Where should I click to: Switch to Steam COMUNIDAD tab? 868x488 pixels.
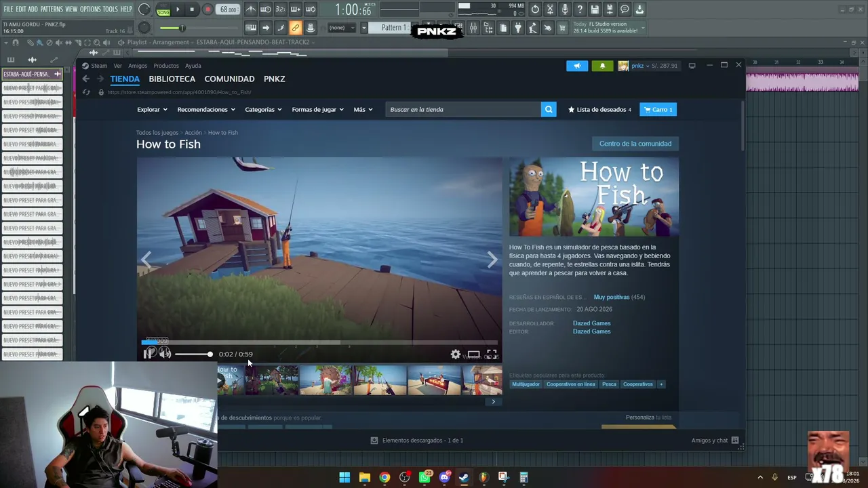click(x=229, y=79)
